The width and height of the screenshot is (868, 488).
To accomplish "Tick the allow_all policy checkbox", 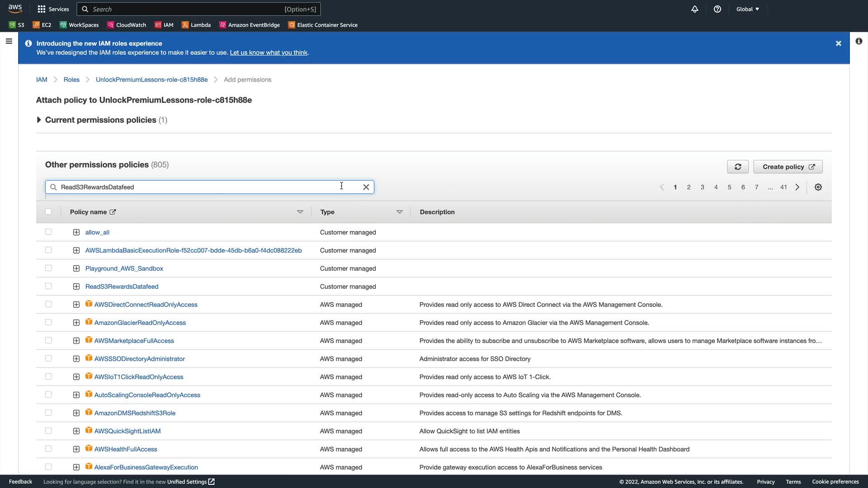I will click(48, 232).
